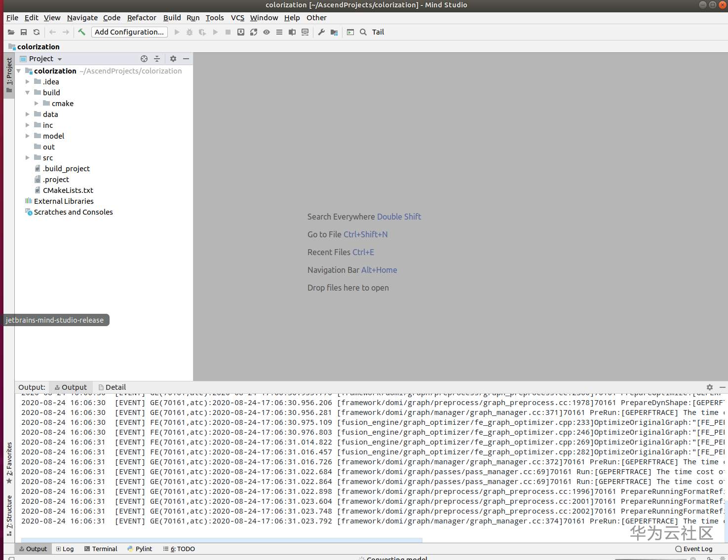Screen dimensions: 728x560
Task: Click the Open folder toolbar icon
Action: pyautogui.click(x=11, y=32)
